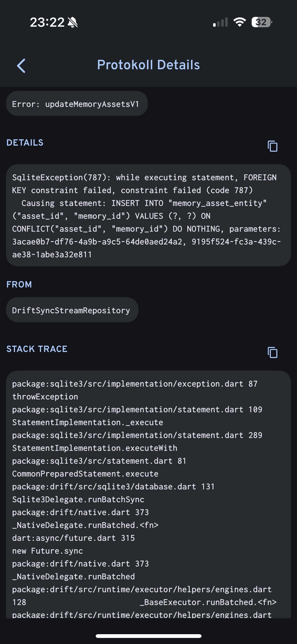Tap the home indicator bar
This screenshot has width=297, height=644.
point(148,636)
